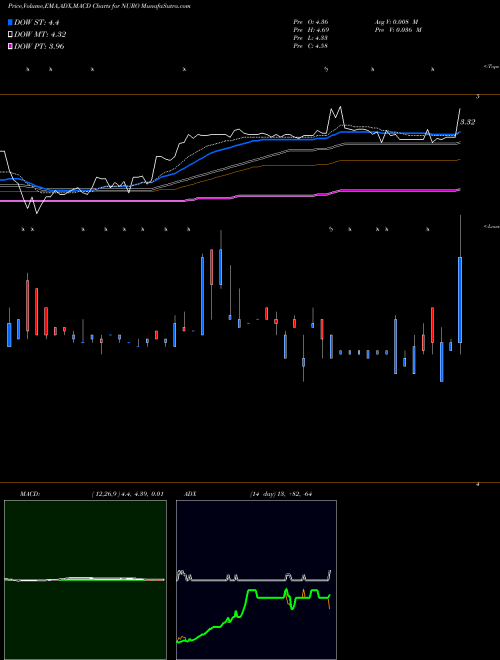The image size is (500, 660).
Task: Click the tall blue last candlestick
Action: [x=460, y=300]
